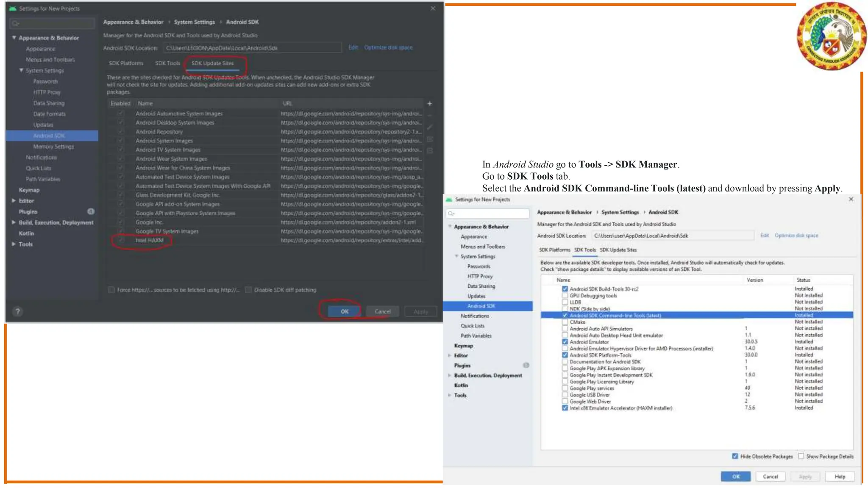Select HTTP Proxy in dark window tree
The image size is (868, 488).
coord(47,92)
